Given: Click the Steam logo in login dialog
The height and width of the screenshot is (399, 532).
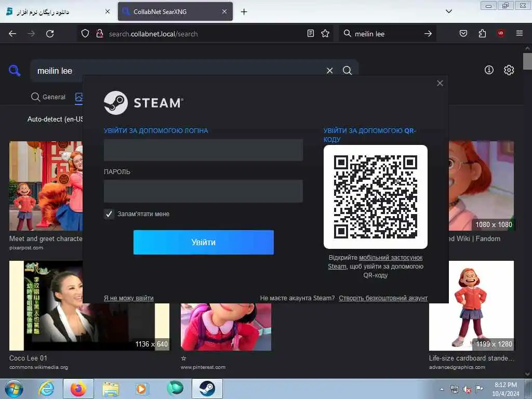Looking at the screenshot, I should (143, 103).
